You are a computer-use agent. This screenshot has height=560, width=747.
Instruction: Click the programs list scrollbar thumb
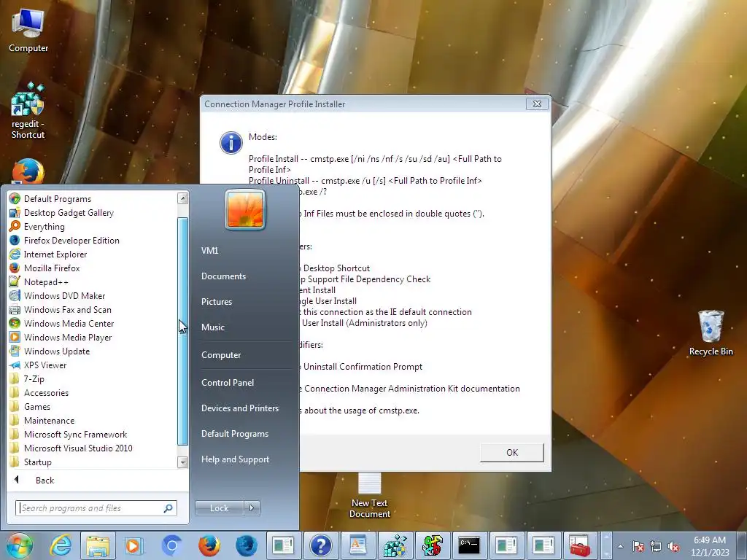[183, 332]
